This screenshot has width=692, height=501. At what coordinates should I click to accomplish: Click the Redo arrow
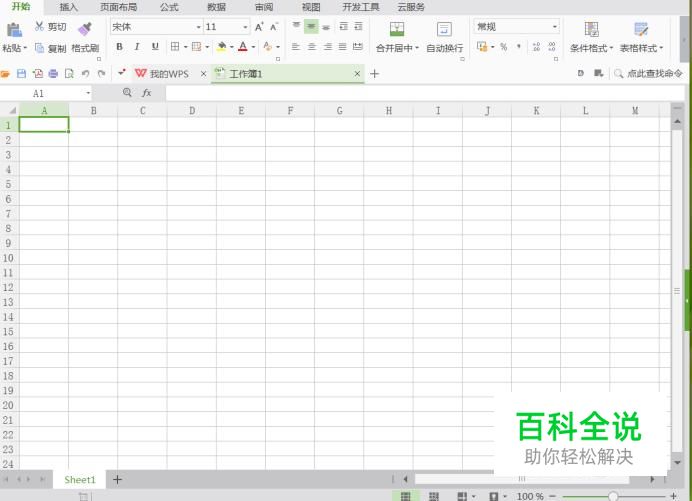102,73
